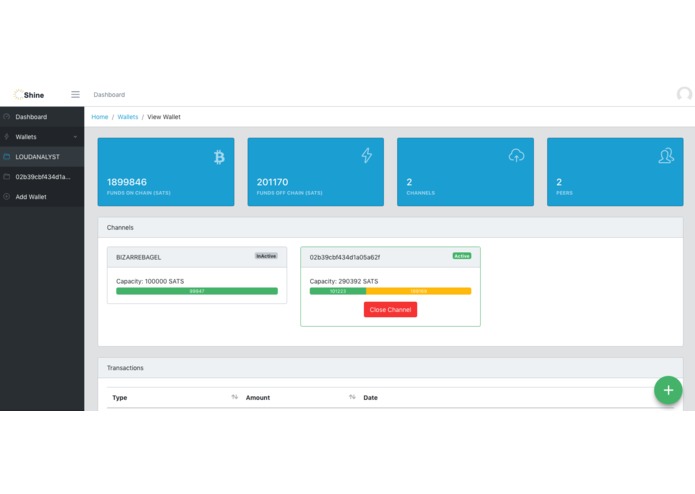Select the 02b39cbf434d1a... wallet in sidebar
This screenshot has width=695, height=494.
click(x=42, y=177)
